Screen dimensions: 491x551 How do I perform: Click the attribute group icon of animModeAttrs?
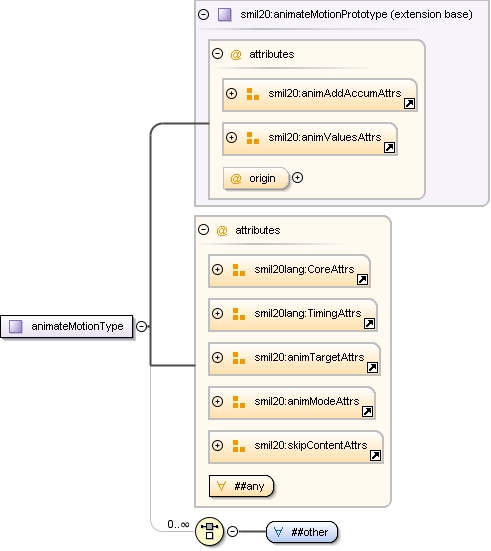click(239, 402)
